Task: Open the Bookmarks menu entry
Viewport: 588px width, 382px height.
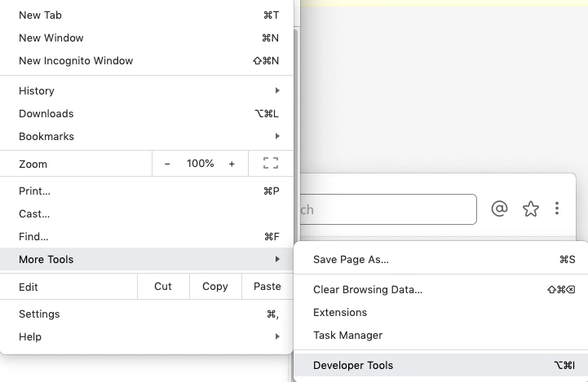Action: [146, 136]
